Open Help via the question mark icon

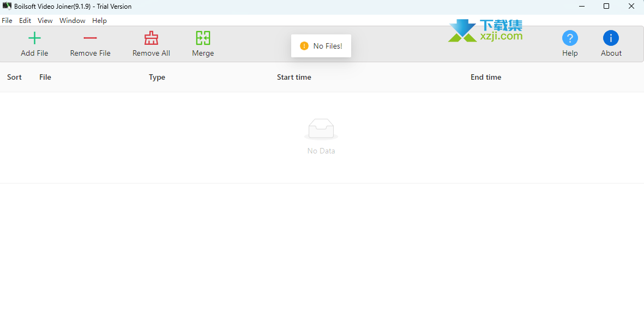570,38
